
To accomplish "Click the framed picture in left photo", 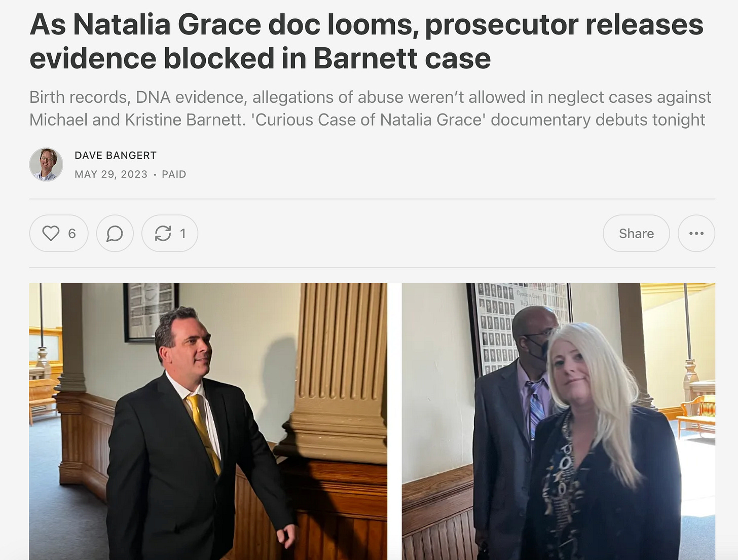I will 151,310.
